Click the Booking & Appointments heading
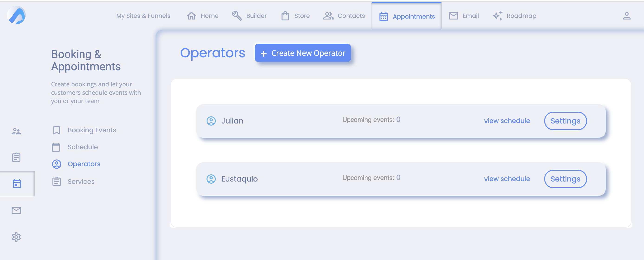This screenshot has height=260, width=644. [x=86, y=60]
